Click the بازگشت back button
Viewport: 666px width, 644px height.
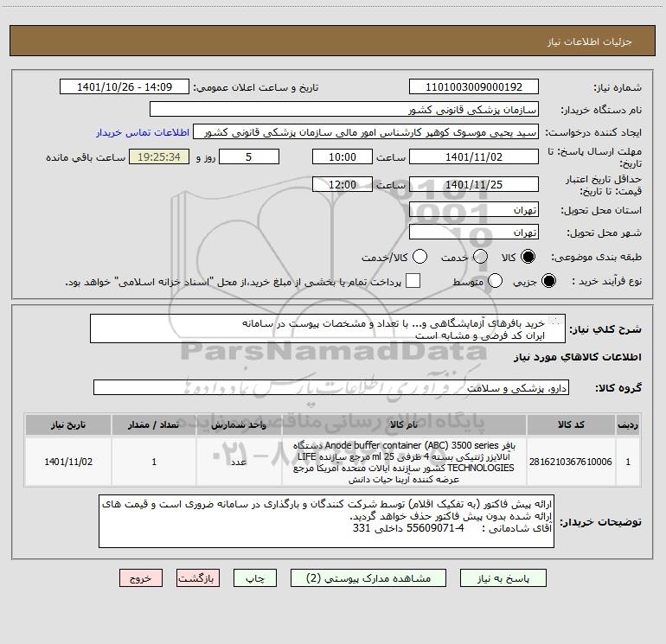[x=198, y=578]
